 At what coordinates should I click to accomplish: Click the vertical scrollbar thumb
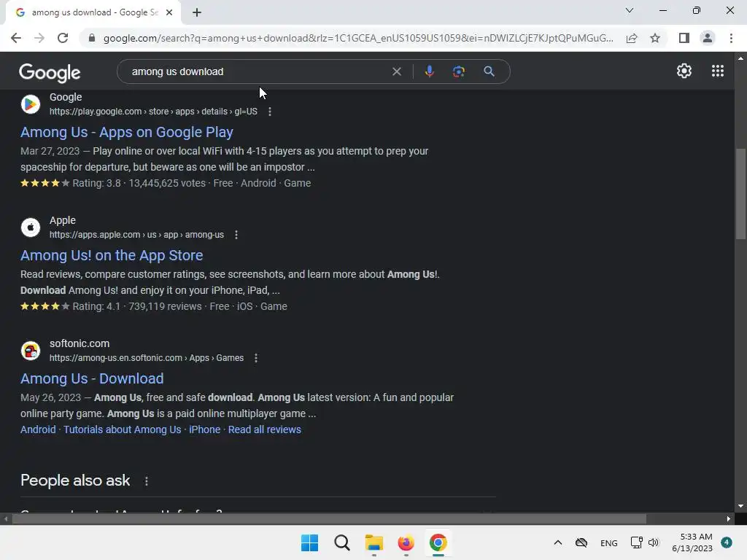pyautogui.click(x=740, y=193)
